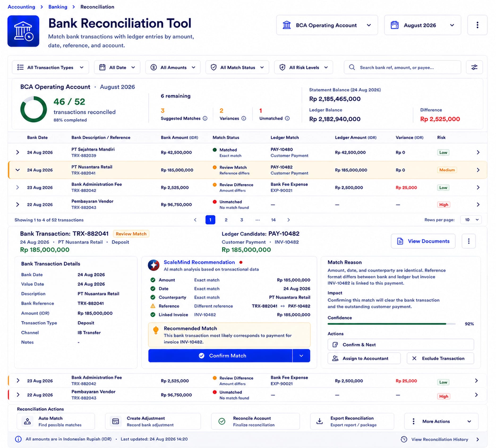Go to previous page with pagination arrow
Screen dimensions: 496x448
pos(195,220)
